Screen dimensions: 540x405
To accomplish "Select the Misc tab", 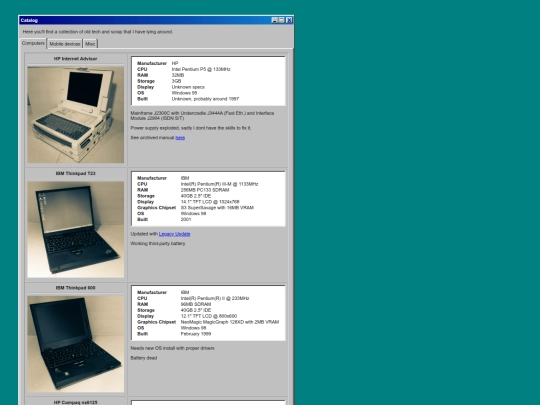I will 90,44.
